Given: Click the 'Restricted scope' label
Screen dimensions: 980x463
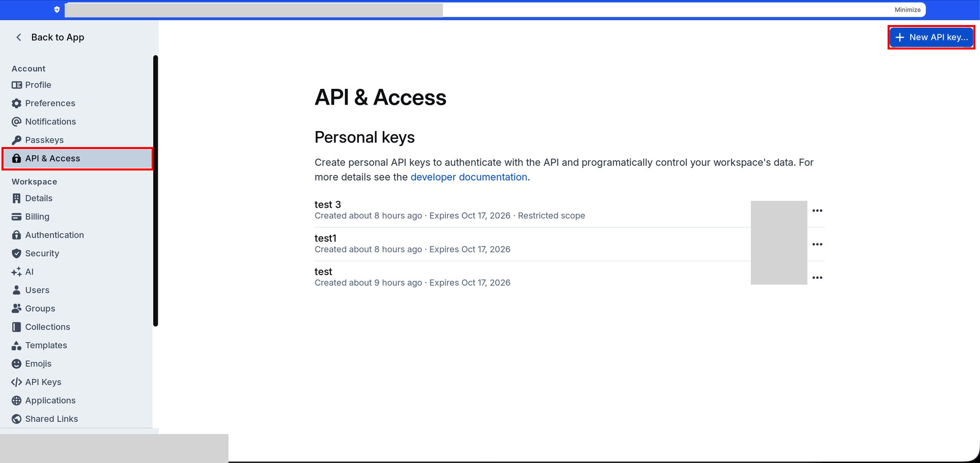Looking at the screenshot, I should [551, 216].
